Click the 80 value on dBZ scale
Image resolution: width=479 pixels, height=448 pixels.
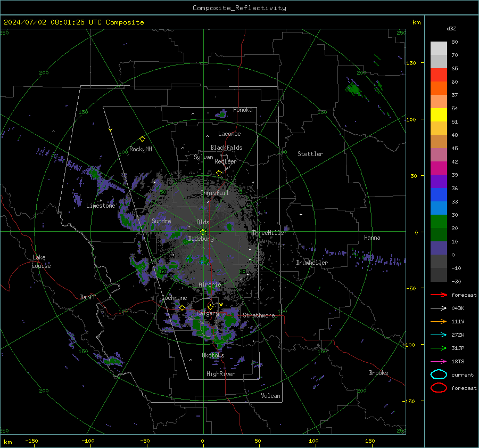[x=455, y=42]
